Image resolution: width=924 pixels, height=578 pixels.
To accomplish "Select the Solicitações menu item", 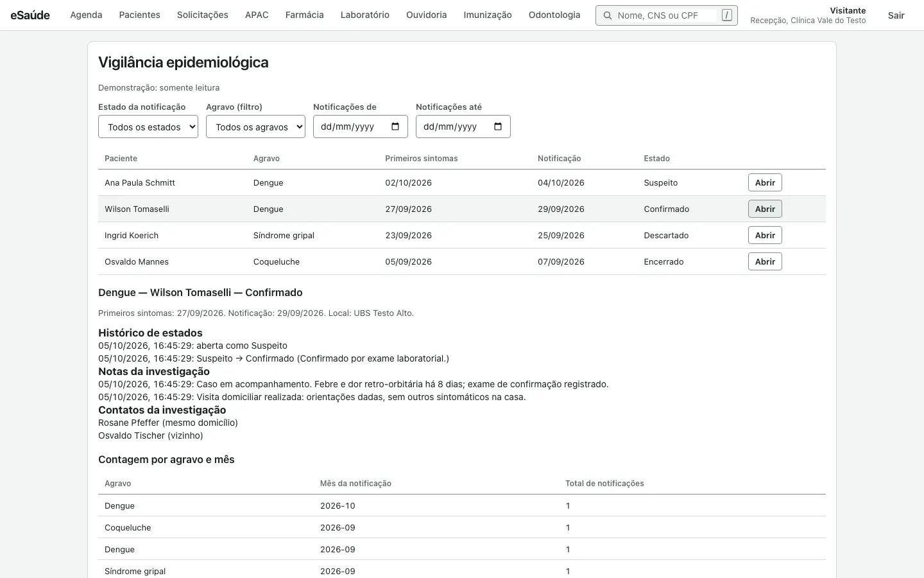I will [203, 15].
